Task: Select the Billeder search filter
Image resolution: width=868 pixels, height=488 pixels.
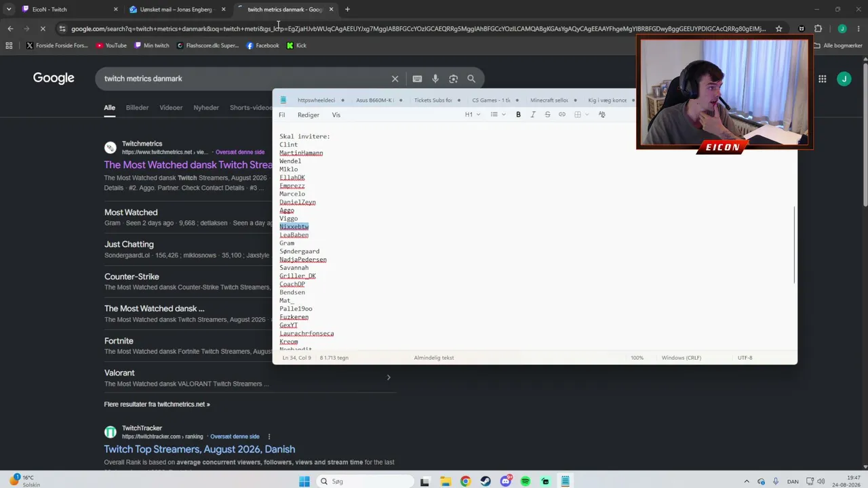Action: pos(137,108)
